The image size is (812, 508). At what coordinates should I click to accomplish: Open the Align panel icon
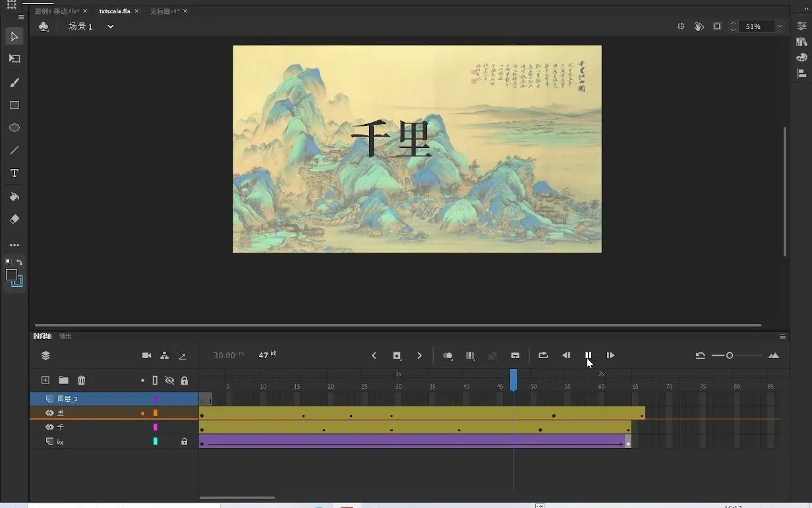click(x=801, y=74)
